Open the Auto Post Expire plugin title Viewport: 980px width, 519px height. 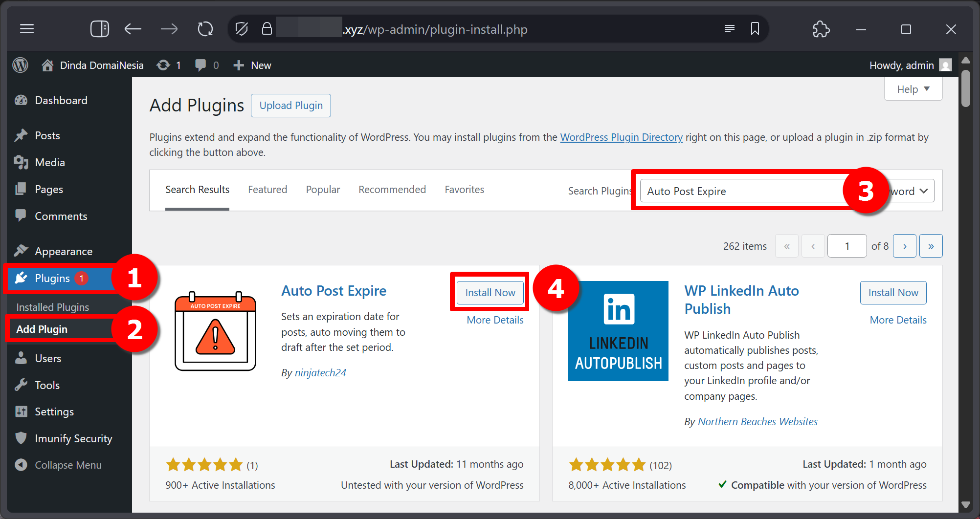334,291
